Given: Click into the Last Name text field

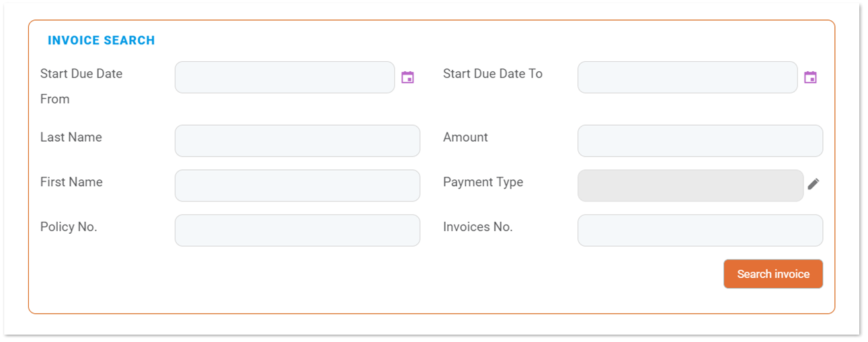Looking at the screenshot, I should tap(297, 140).
